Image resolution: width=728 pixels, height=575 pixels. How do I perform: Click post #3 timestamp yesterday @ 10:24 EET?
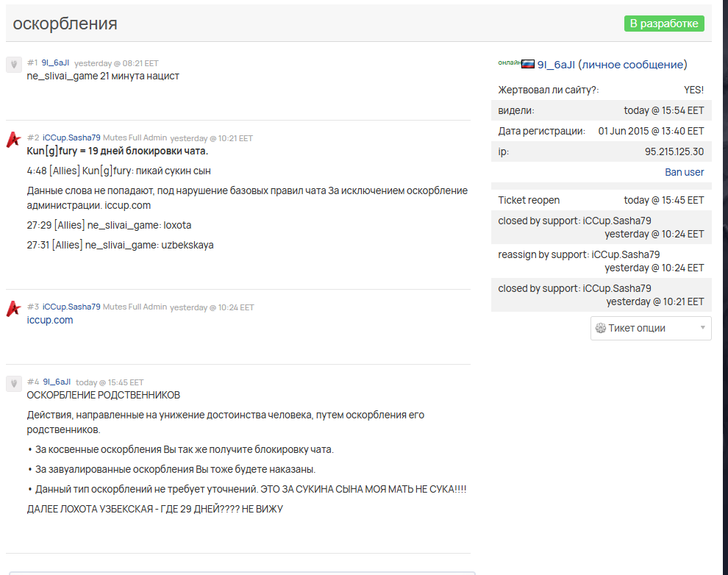pos(212,307)
